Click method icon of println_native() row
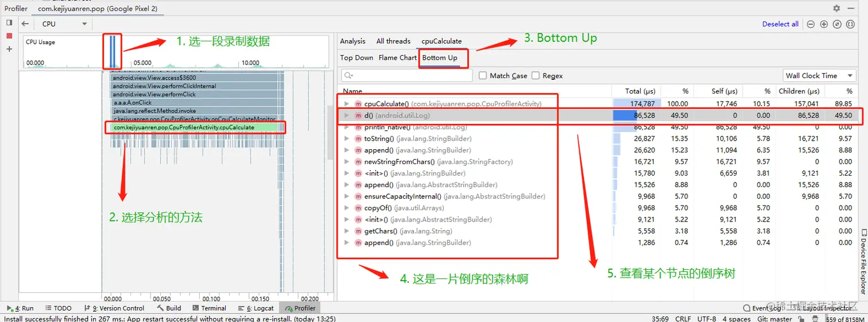This screenshot has width=868, height=322. (x=358, y=127)
